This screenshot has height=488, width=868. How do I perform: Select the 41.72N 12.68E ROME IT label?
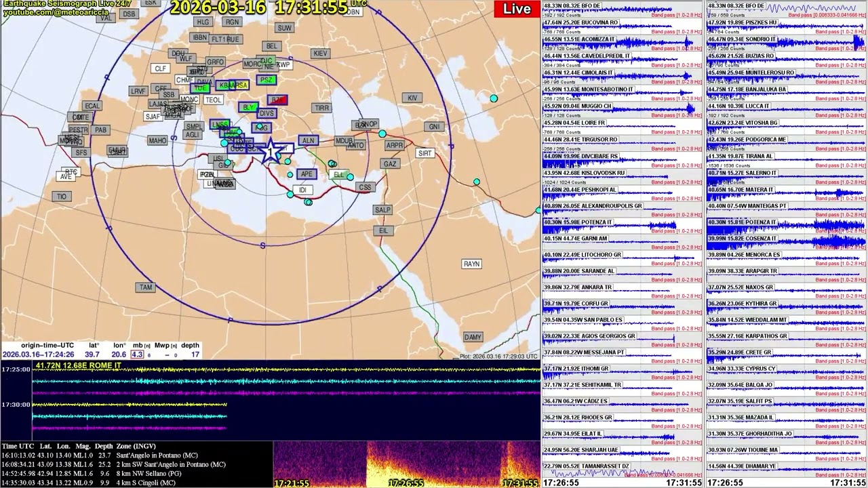78,366
